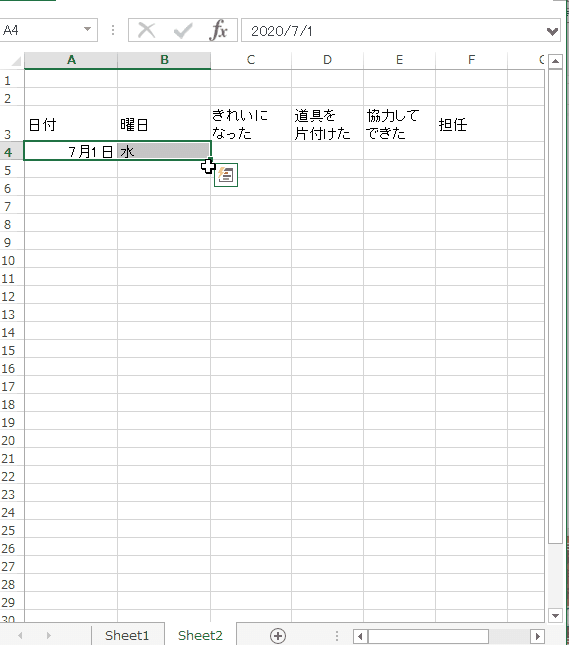This screenshot has height=645, width=569.
Task: Click the cell showing 7月1日
Action: pos(71,151)
